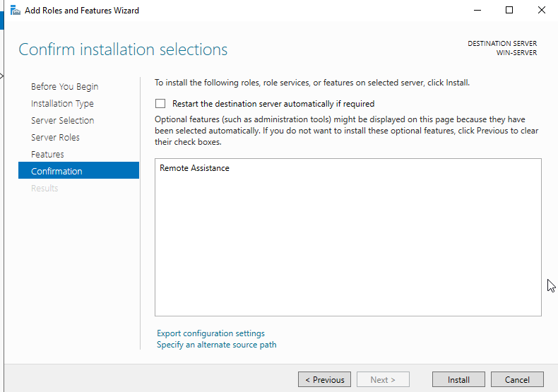Click the Confirm installation selections heading
The image size is (558, 392).
click(x=123, y=49)
